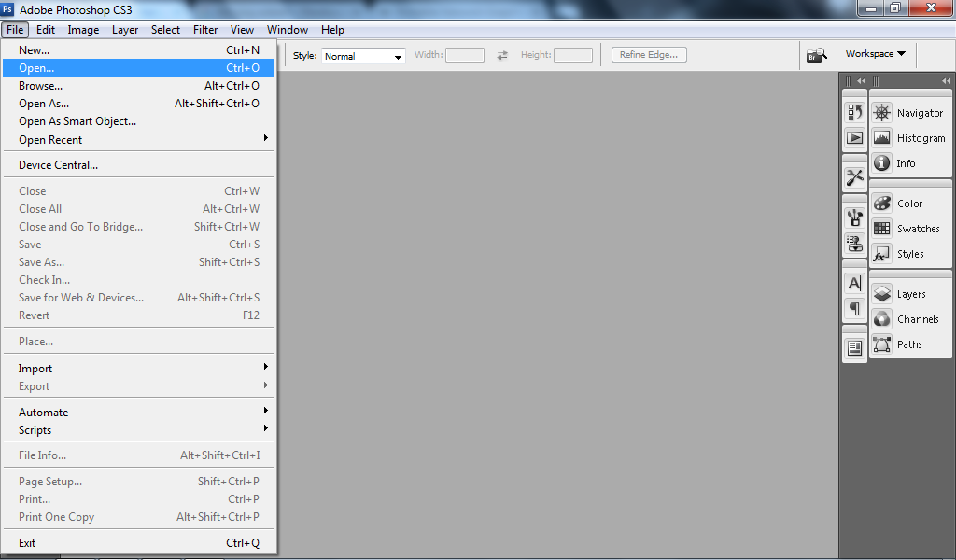956x560 pixels.
Task: Open the Workspace dropdown
Action: click(876, 53)
